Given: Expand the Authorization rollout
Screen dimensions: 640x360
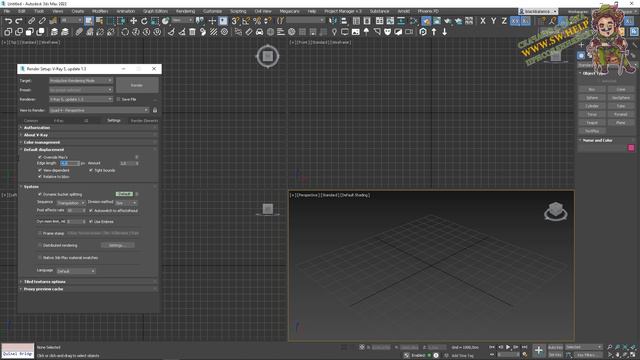Looking at the screenshot, I should (88, 128).
